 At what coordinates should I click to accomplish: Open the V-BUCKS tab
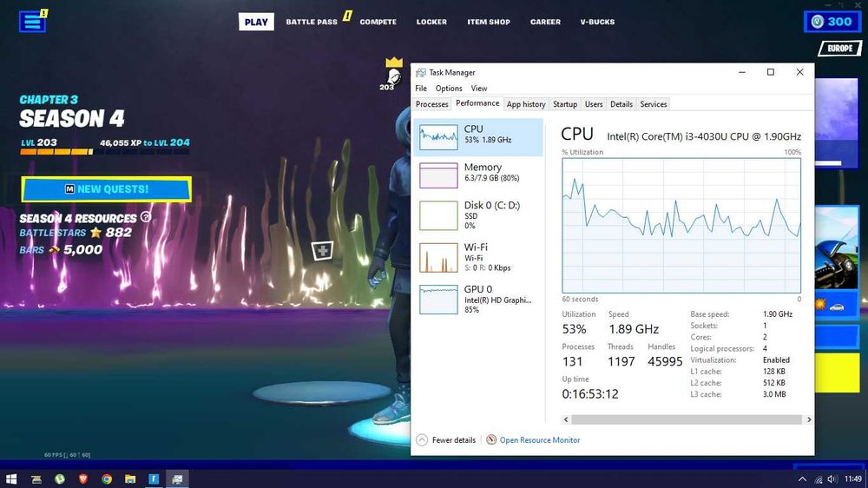coord(597,23)
